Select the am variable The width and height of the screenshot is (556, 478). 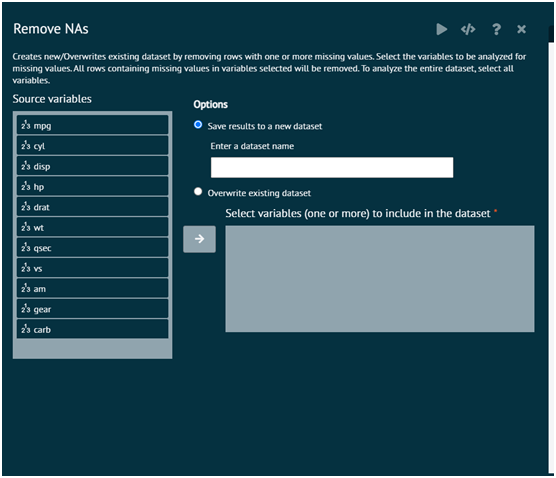pos(93,288)
